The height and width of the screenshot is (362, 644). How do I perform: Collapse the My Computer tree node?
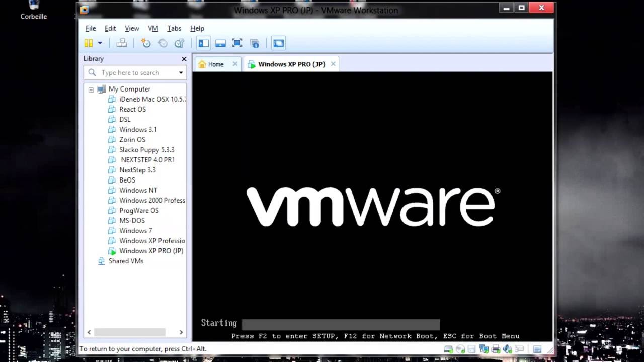pyautogui.click(x=91, y=89)
